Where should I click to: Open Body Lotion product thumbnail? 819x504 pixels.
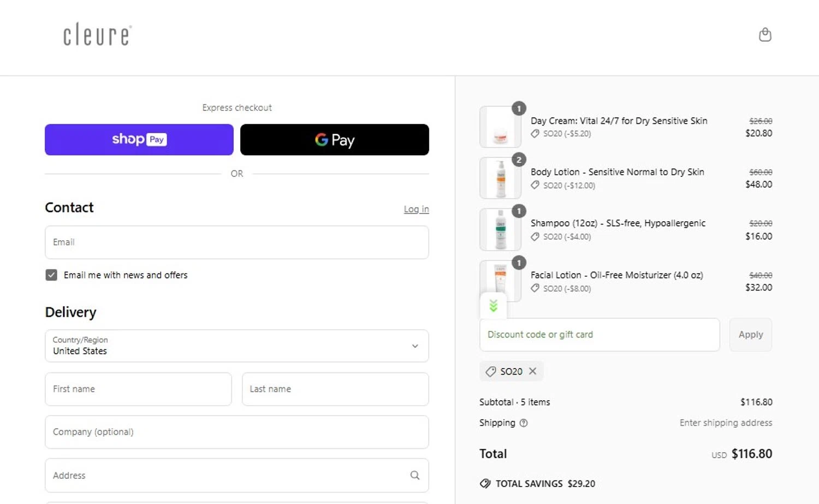coord(500,178)
